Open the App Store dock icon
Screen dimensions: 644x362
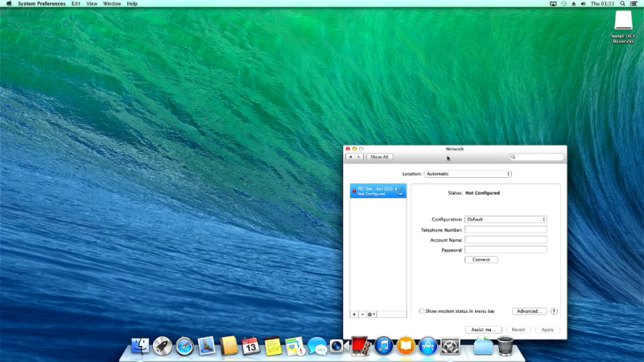pos(427,346)
